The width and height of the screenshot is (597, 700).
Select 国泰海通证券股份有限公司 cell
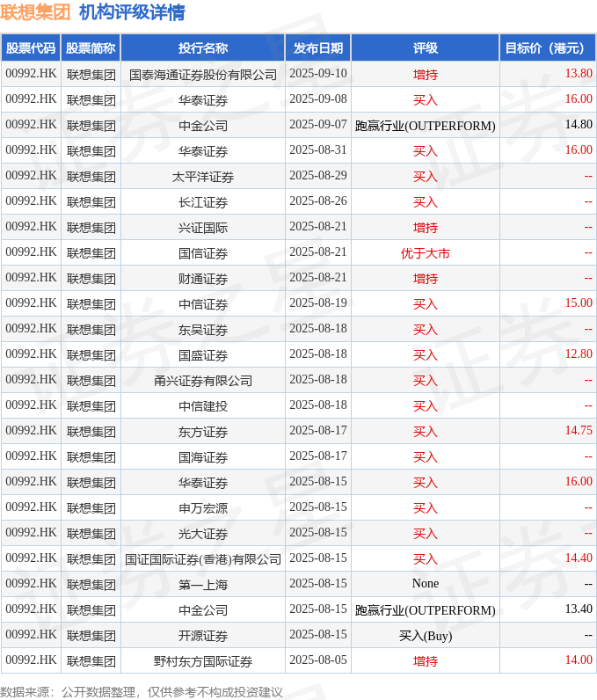click(x=203, y=74)
